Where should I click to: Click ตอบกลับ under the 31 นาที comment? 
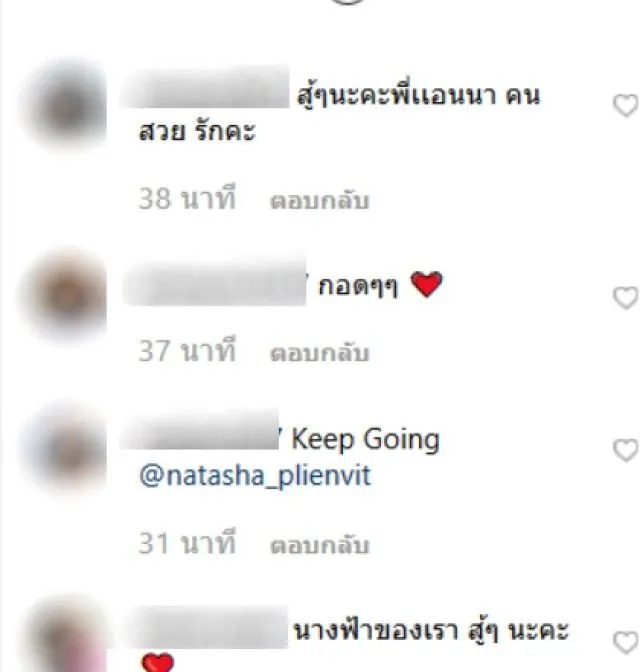[x=319, y=545]
